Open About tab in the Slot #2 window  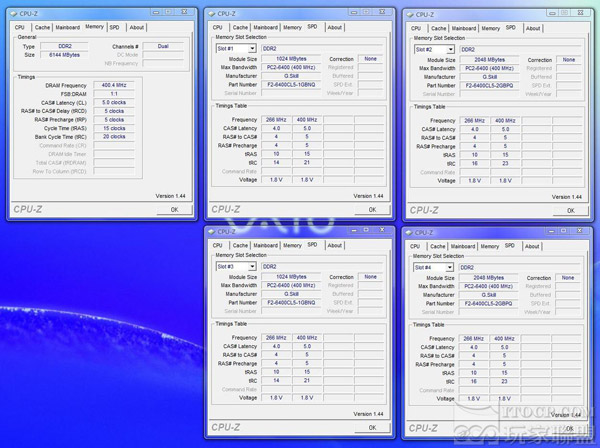(533, 28)
